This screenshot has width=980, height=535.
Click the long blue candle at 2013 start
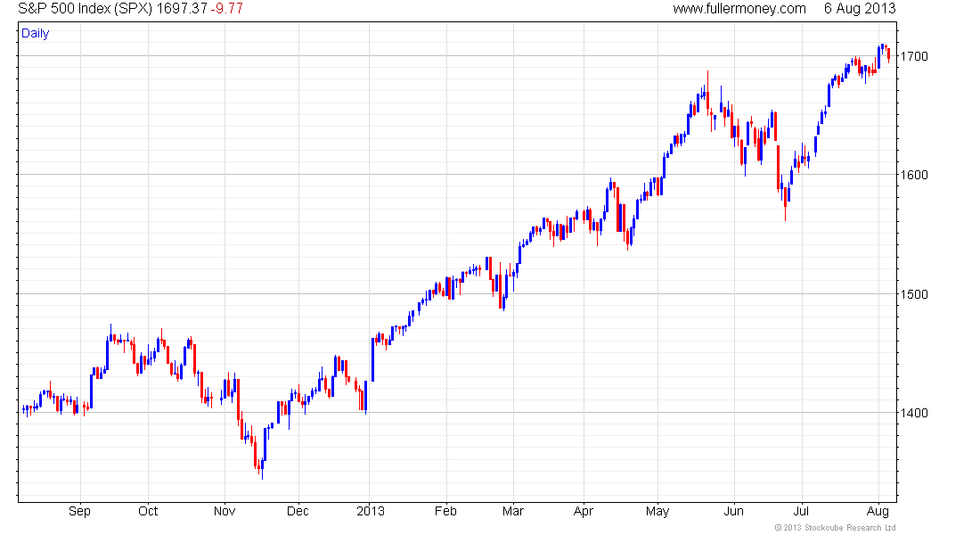(372, 360)
